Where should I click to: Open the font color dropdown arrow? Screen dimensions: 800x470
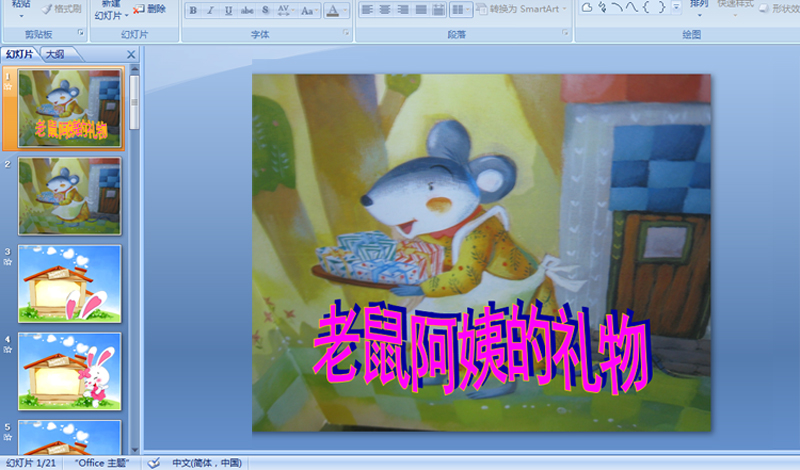pyautogui.click(x=345, y=10)
